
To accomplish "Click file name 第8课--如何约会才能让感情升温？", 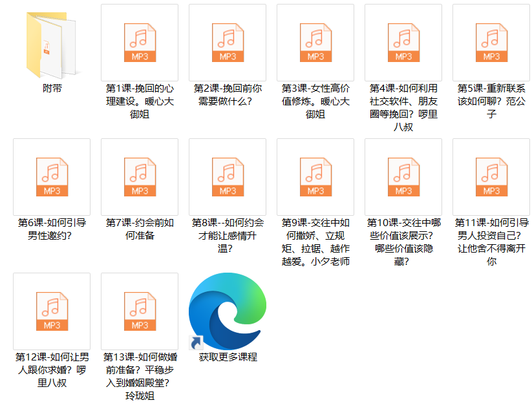I will pos(228,236).
